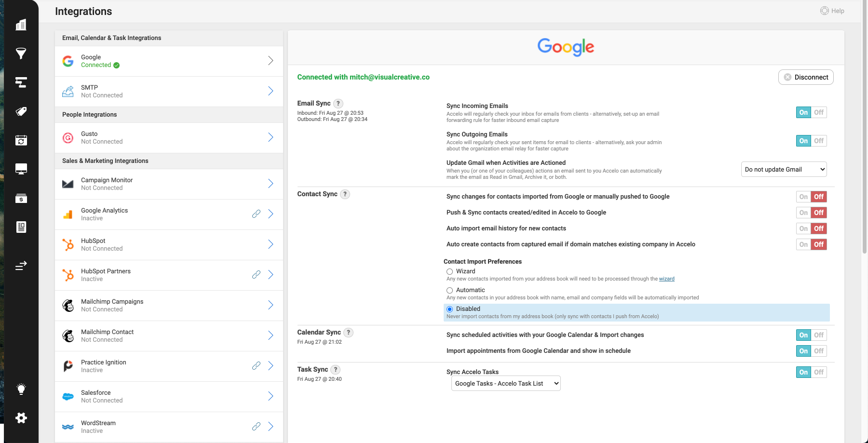Viewport: 868px width, 443px height.
Task: Click the Google logo banner
Action: tap(566, 47)
